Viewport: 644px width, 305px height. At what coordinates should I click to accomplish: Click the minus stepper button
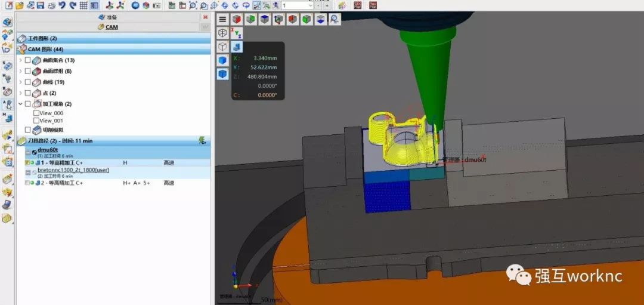318,6
